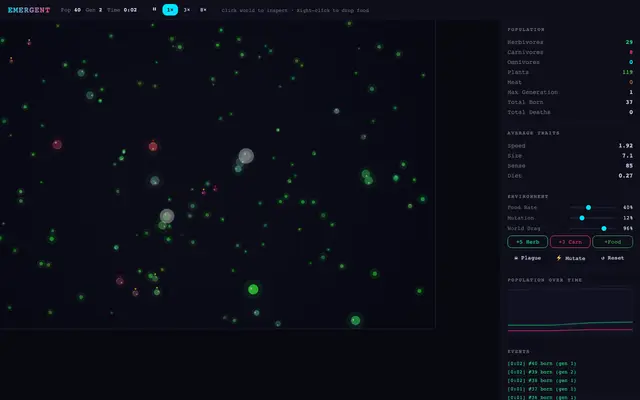Click the Average Traits heading

[533, 133]
